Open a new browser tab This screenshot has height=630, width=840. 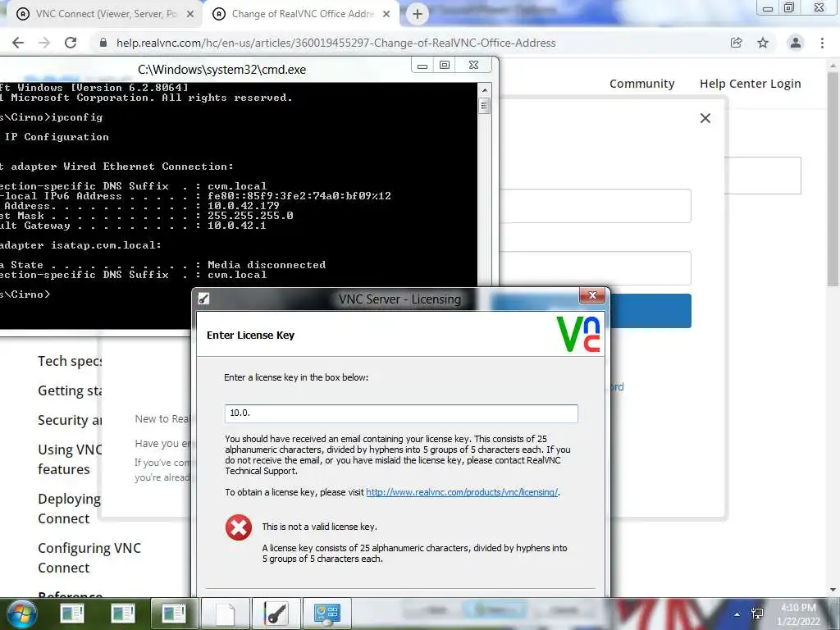point(418,15)
